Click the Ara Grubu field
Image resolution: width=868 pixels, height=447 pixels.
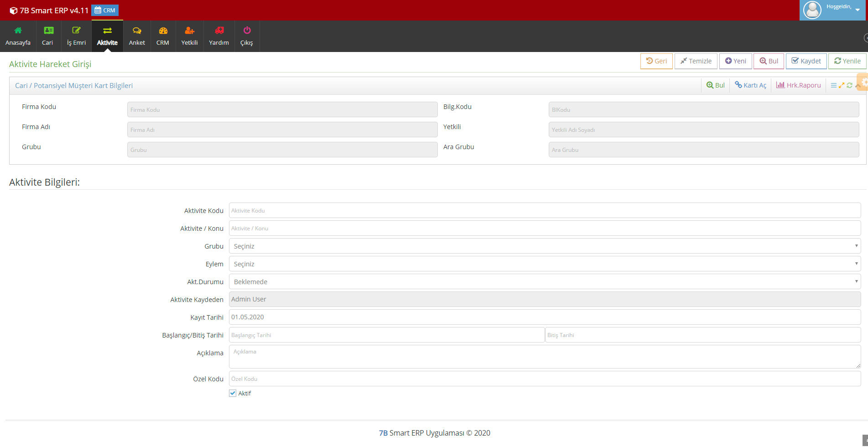[704, 150]
